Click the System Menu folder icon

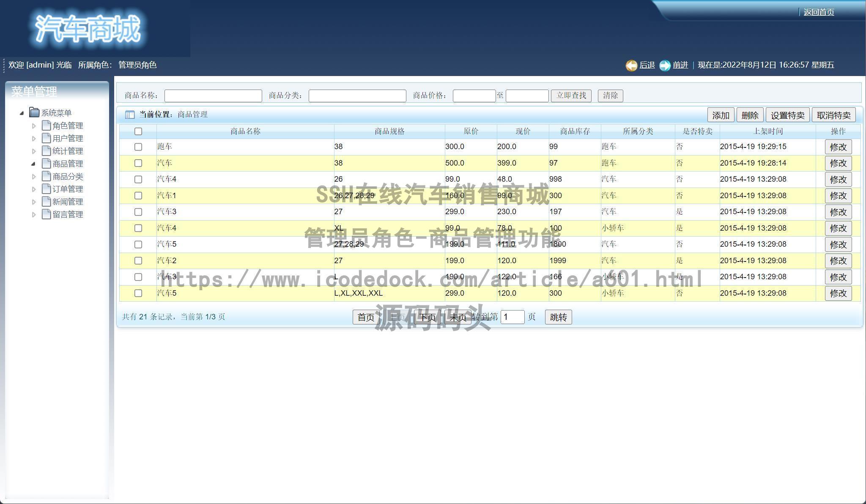(34, 112)
